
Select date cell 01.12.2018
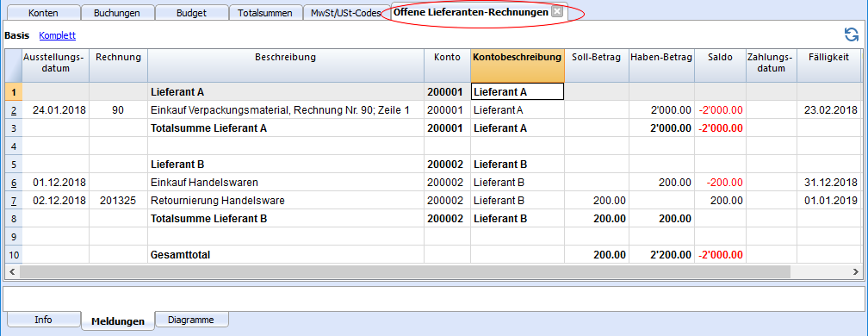pos(55,182)
